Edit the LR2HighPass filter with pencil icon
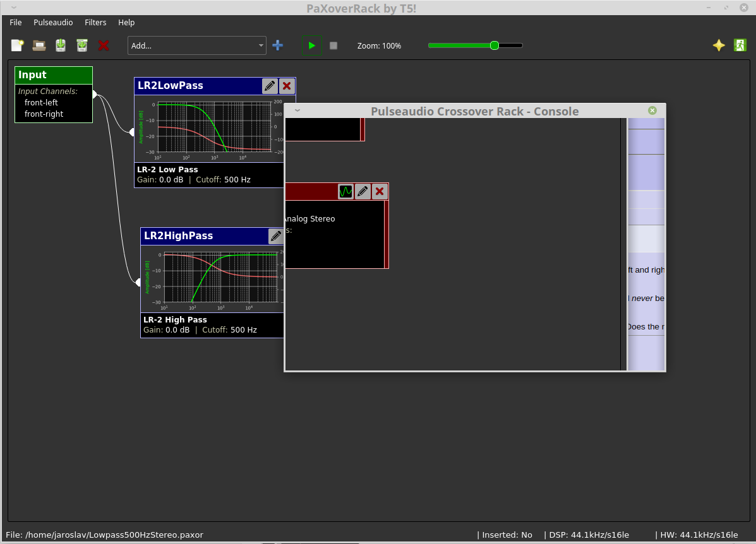 pos(276,236)
